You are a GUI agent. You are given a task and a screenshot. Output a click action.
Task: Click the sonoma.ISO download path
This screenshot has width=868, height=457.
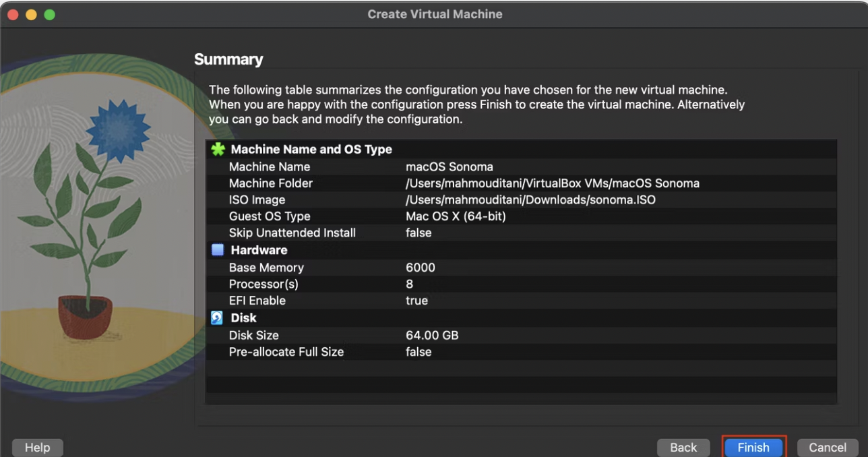(x=530, y=200)
